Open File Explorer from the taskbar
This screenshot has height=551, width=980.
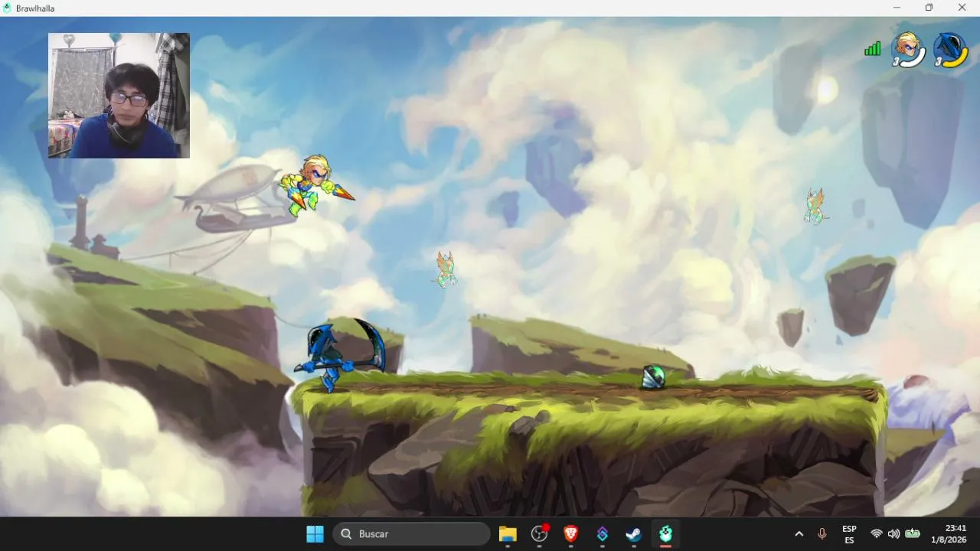(508, 534)
